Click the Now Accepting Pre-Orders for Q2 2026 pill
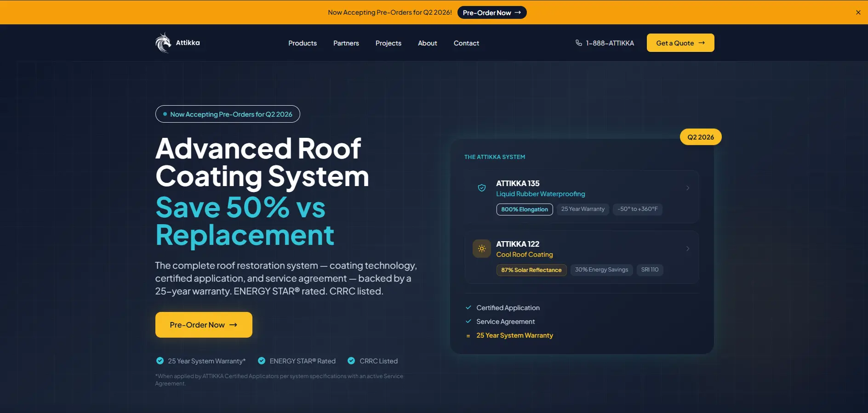The image size is (868, 413). (228, 114)
